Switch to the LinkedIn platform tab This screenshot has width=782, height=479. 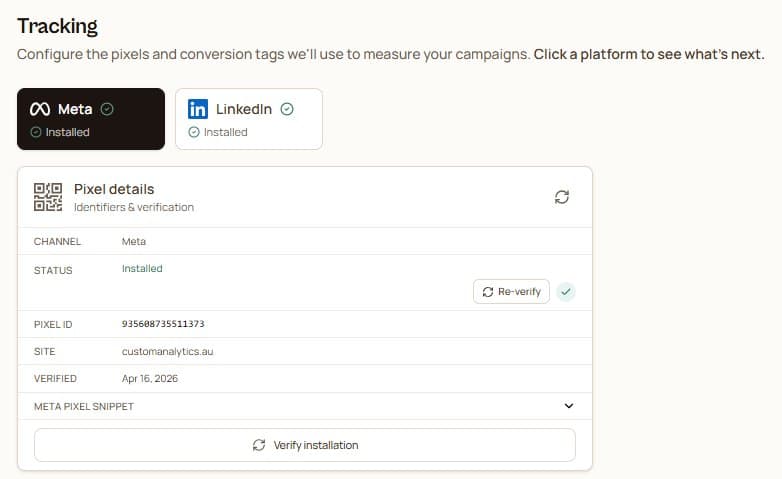[x=249, y=119]
